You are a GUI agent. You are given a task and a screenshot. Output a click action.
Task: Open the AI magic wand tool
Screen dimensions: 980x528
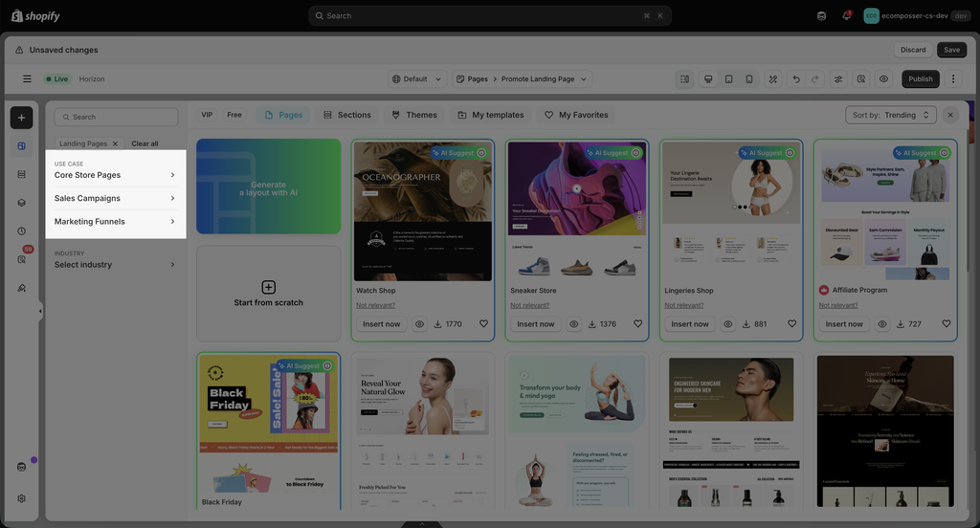(773, 78)
